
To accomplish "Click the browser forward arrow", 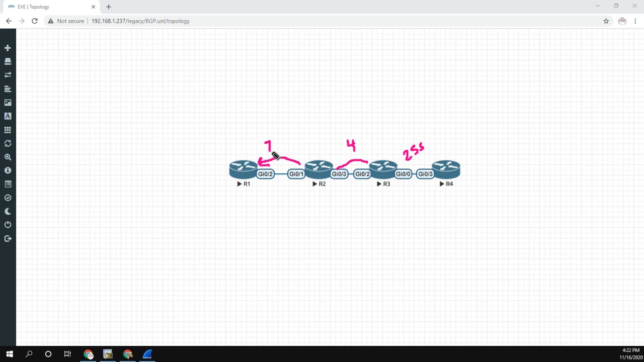I will click(22, 21).
